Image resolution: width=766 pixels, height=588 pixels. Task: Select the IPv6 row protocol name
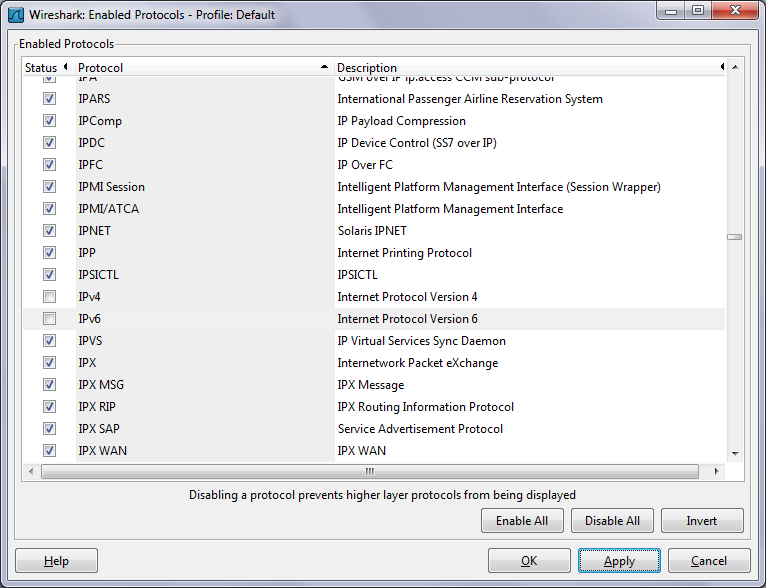pos(89,319)
